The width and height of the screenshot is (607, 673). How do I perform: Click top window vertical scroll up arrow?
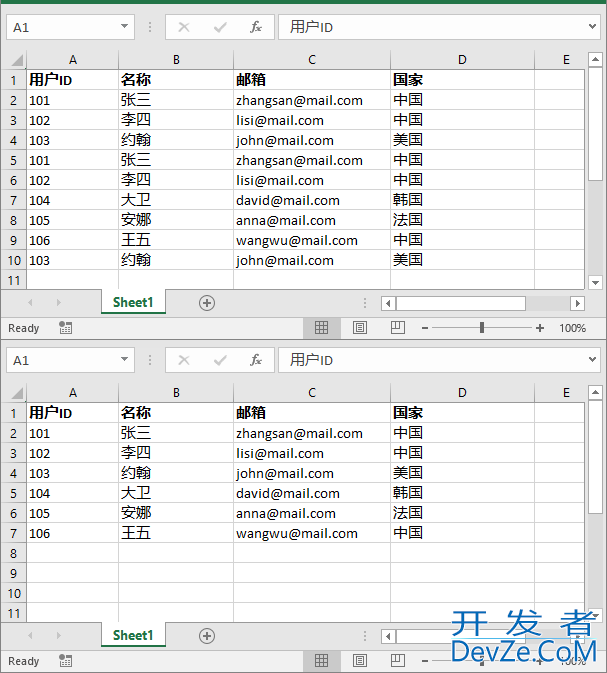click(595, 60)
